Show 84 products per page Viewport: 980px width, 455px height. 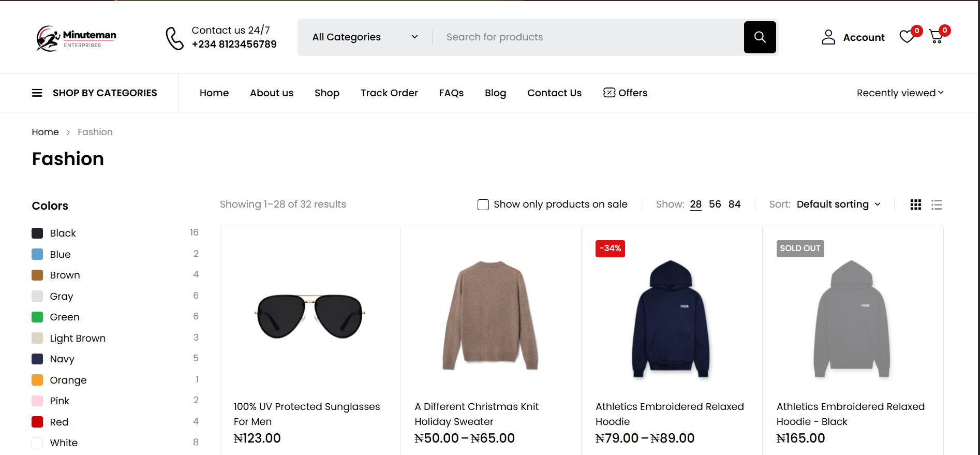[x=734, y=204]
